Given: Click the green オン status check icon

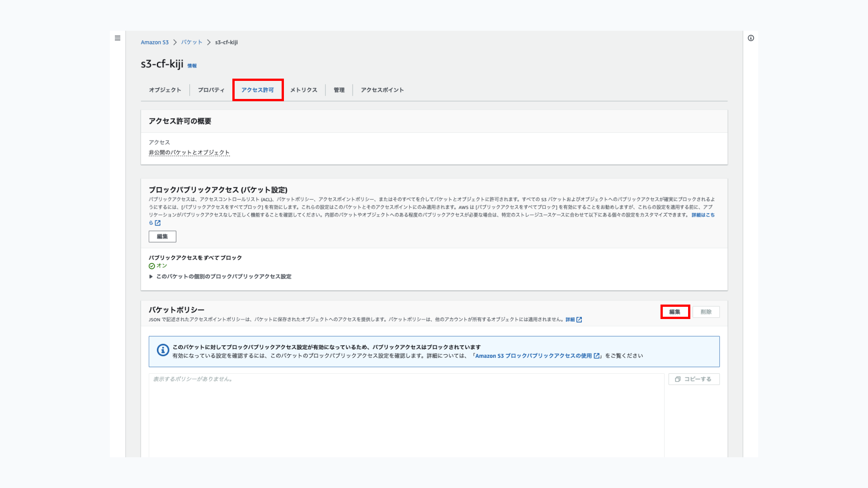Looking at the screenshot, I should [152, 266].
